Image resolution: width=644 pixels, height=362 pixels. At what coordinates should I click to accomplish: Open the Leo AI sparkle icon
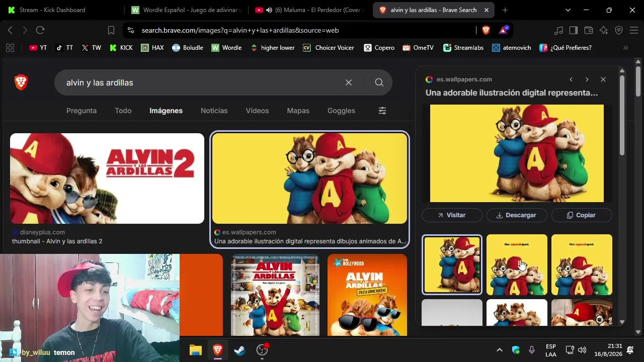(604, 30)
